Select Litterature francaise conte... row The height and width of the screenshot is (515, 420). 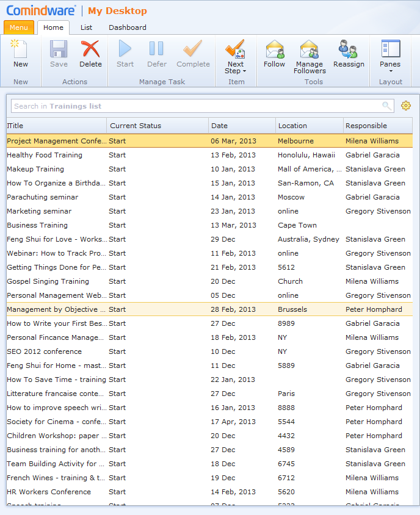coord(209,394)
